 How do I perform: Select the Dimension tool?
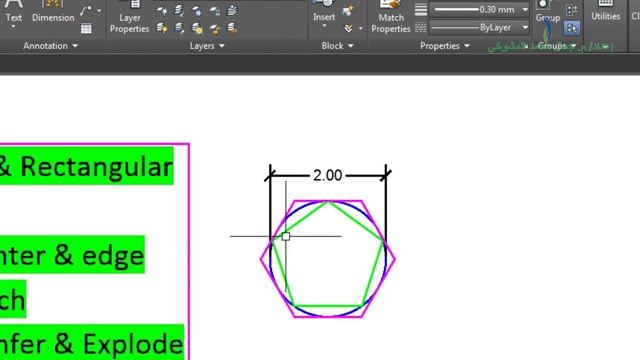pos(53,12)
